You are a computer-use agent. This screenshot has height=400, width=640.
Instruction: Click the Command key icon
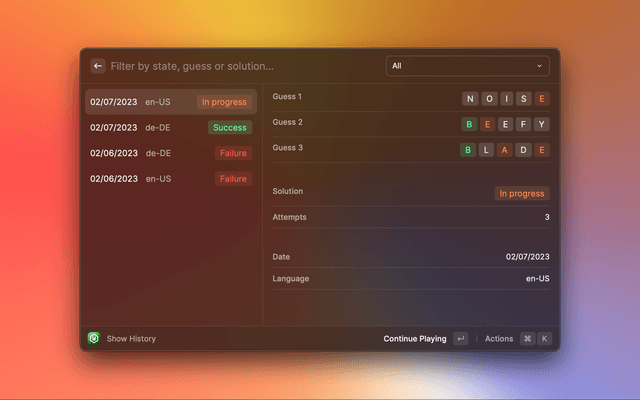[527, 339]
